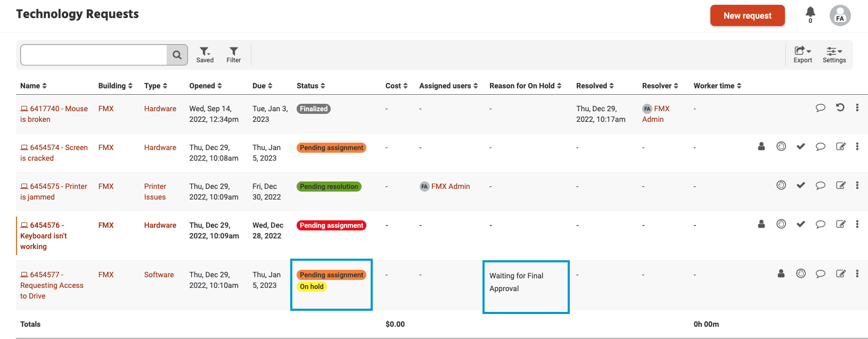This screenshot has height=339, width=868.
Task: Click the circular respond icon on Screen is cracked row
Action: 781,146
